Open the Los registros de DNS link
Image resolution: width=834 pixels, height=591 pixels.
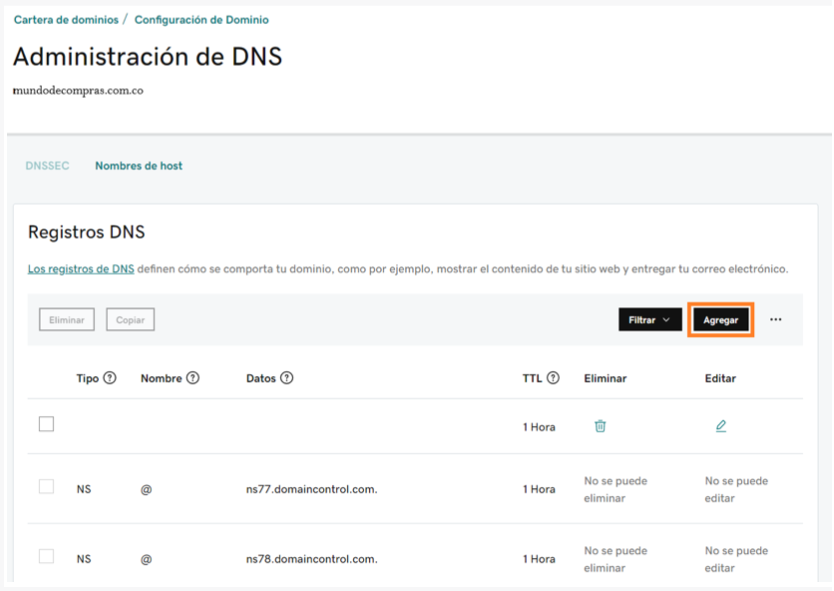pyautogui.click(x=81, y=269)
